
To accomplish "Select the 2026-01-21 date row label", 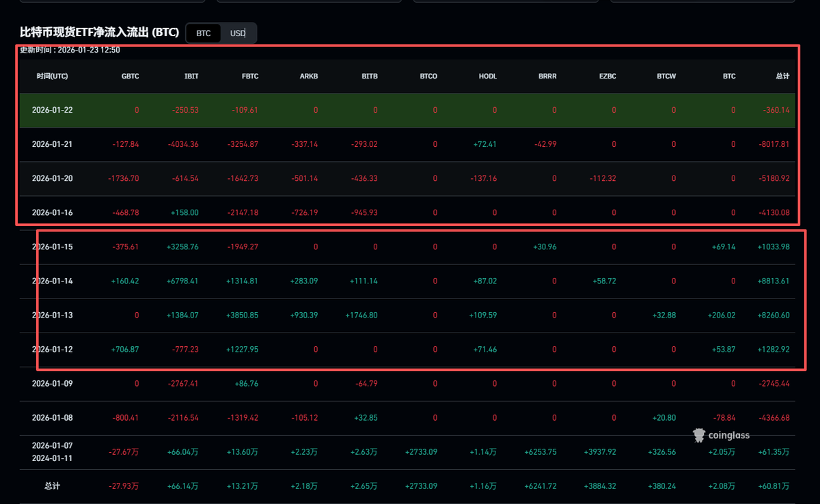I will (52, 144).
